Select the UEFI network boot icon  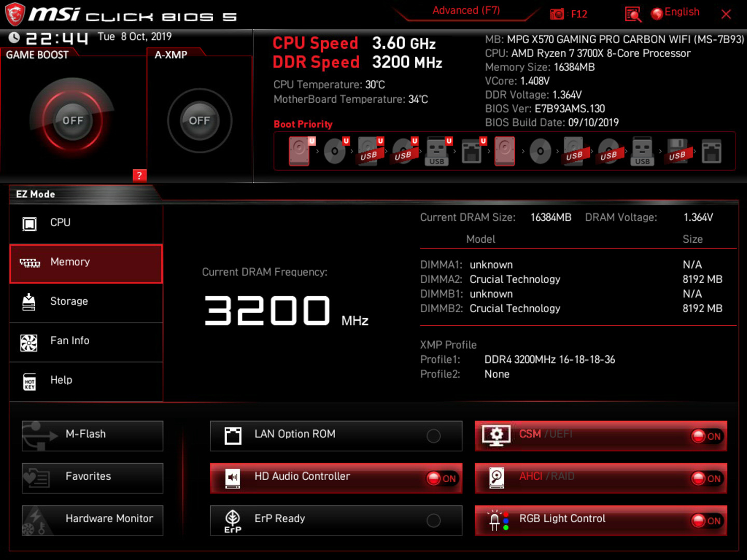click(473, 151)
